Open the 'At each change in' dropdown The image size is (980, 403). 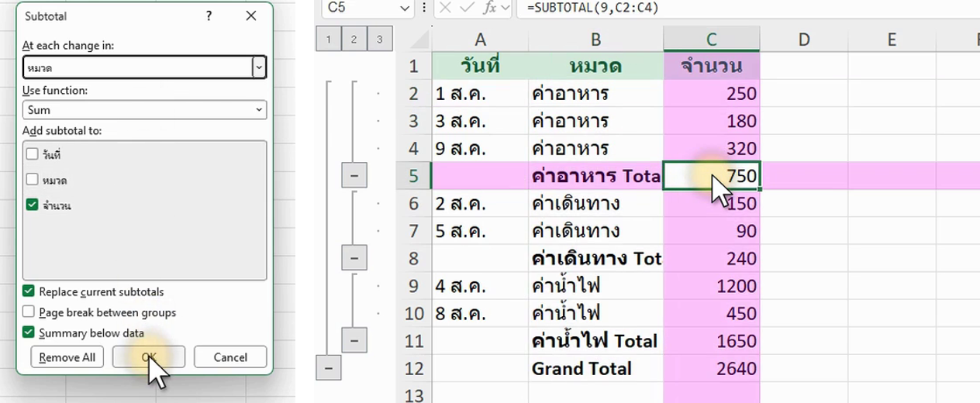point(259,67)
